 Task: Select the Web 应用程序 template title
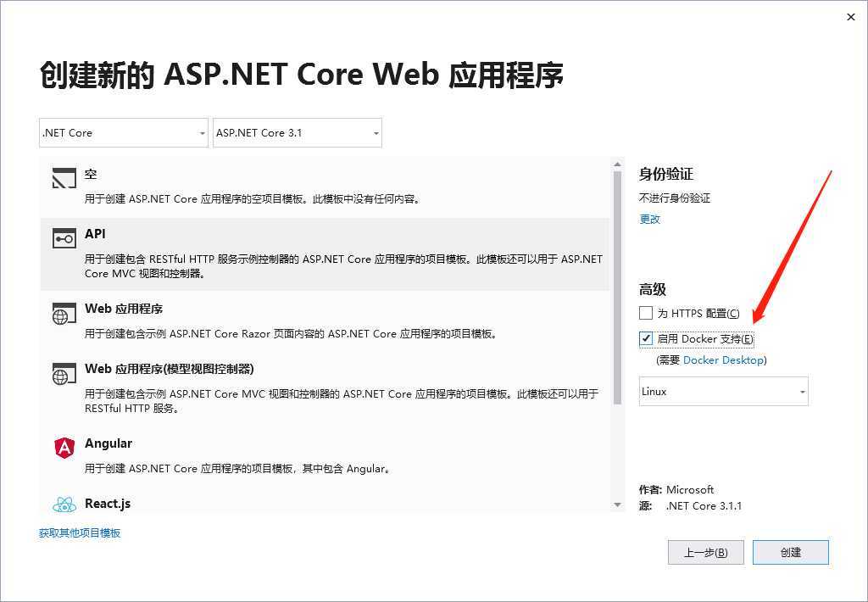124,309
